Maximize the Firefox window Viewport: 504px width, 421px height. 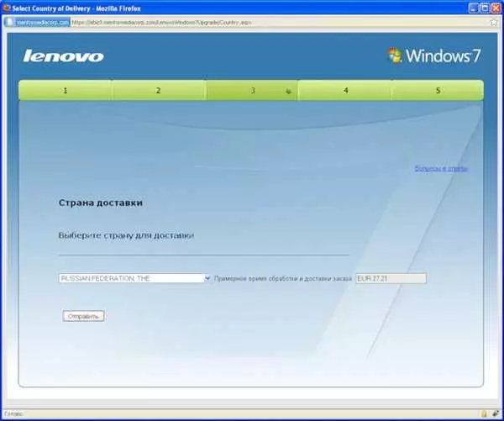pos(485,8)
